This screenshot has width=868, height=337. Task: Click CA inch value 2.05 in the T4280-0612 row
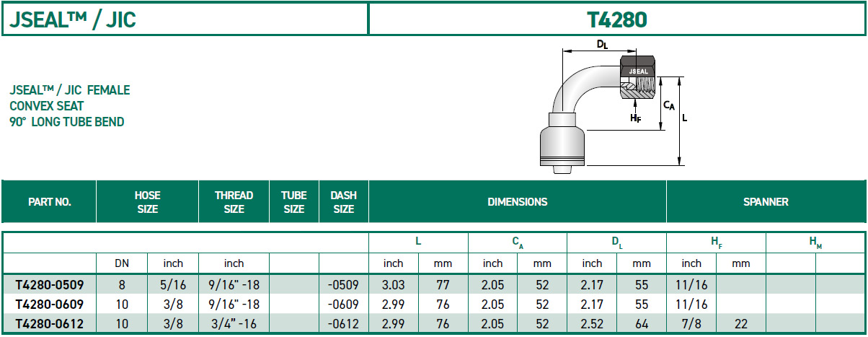pyautogui.click(x=493, y=324)
